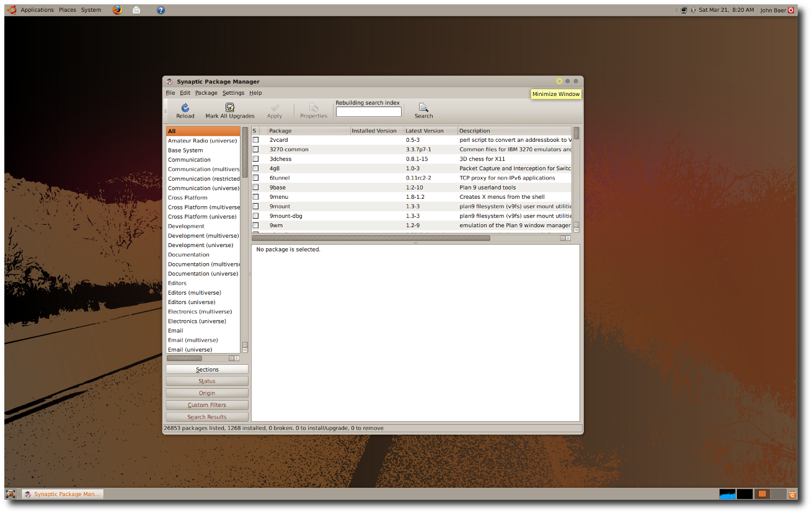Click the quick search input field

coord(369,112)
